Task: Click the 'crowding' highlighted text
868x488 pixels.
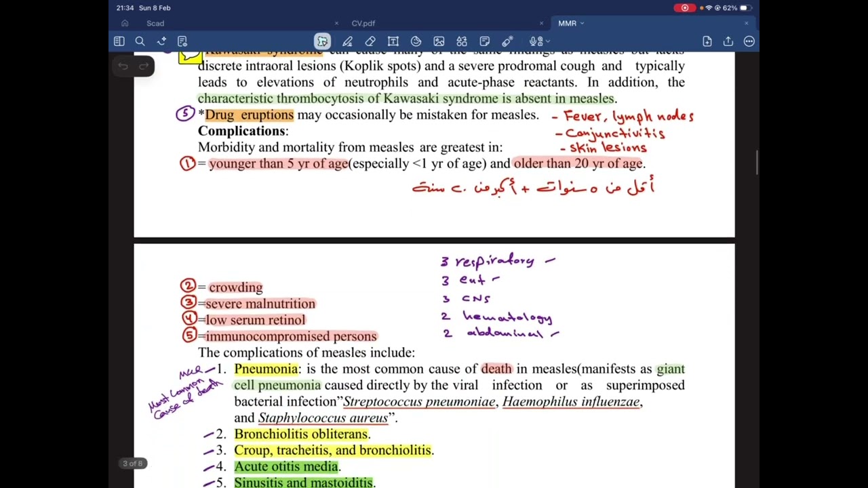Action: (x=235, y=287)
